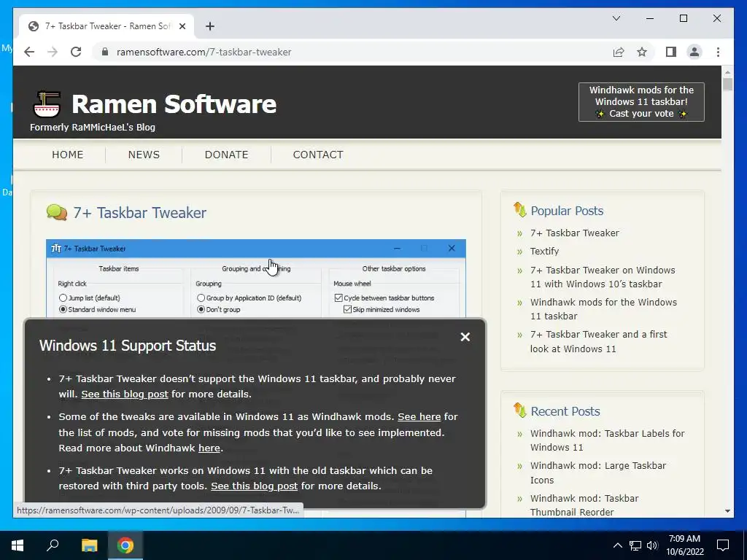Open recent post Taskbar Labels for Windows 11
The image size is (747, 560).
tap(608, 440)
